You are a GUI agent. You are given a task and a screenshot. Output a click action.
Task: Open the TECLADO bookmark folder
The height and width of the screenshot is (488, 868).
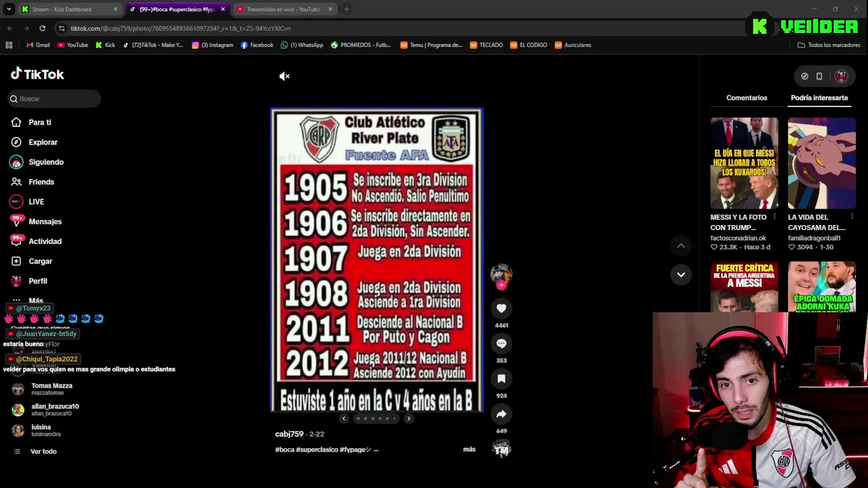click(x=486, y=45)
